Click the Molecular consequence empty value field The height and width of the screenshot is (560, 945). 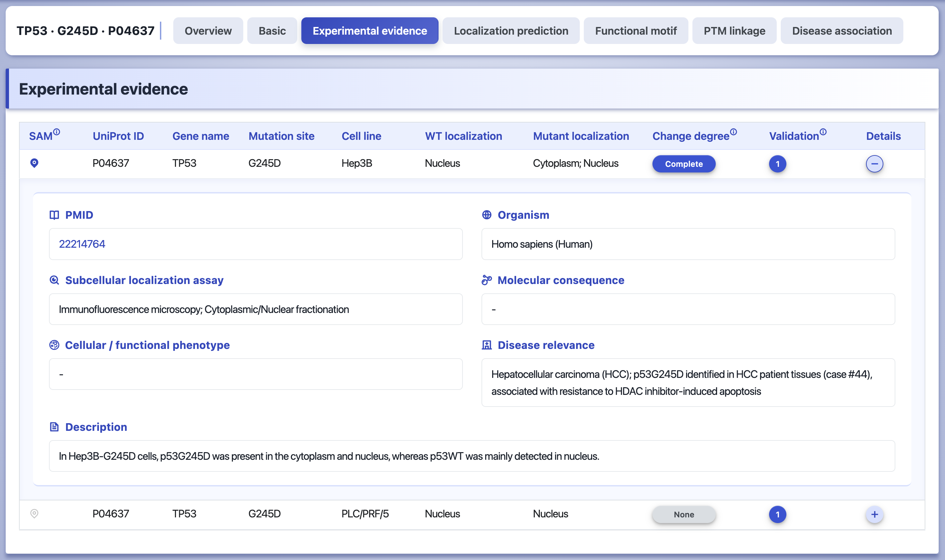(688, 309)
